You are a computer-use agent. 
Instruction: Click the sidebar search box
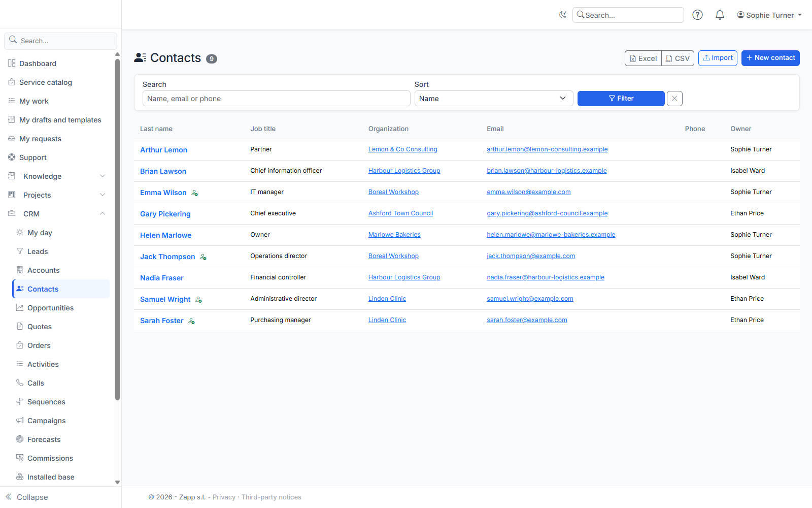tap(61, 41)
